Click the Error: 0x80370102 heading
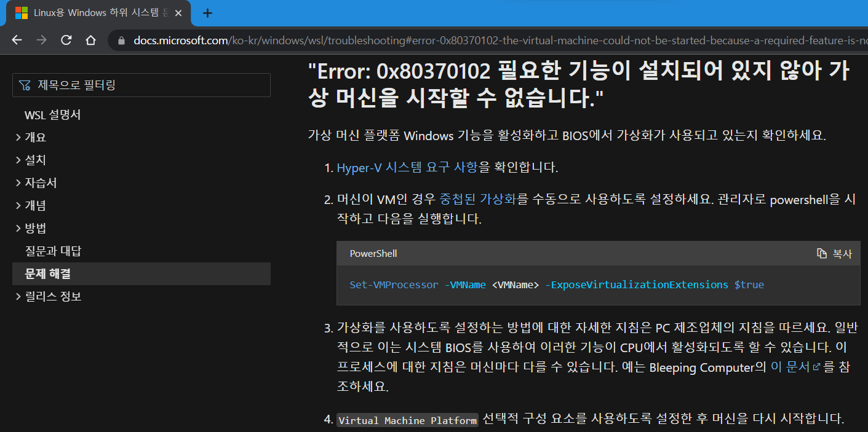 [x=578, y=85]
